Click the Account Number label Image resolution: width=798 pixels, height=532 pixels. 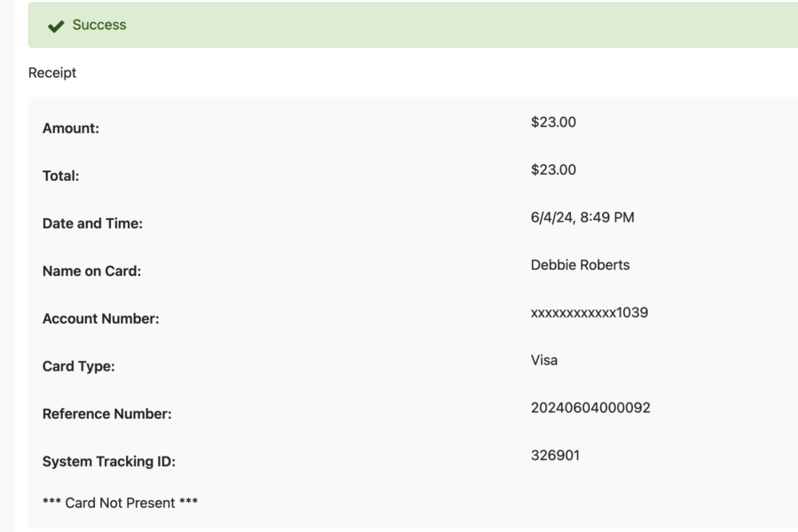coord(101,318)
